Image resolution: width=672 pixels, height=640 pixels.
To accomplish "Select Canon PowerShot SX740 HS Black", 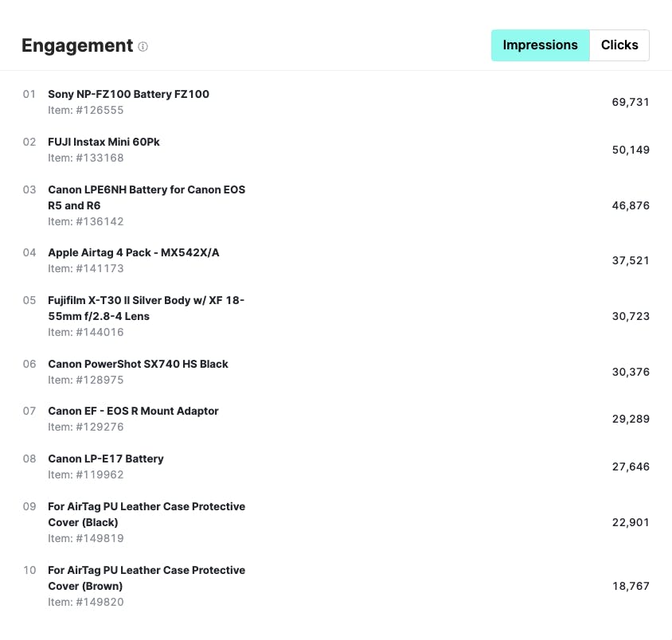I will (138, 364).
